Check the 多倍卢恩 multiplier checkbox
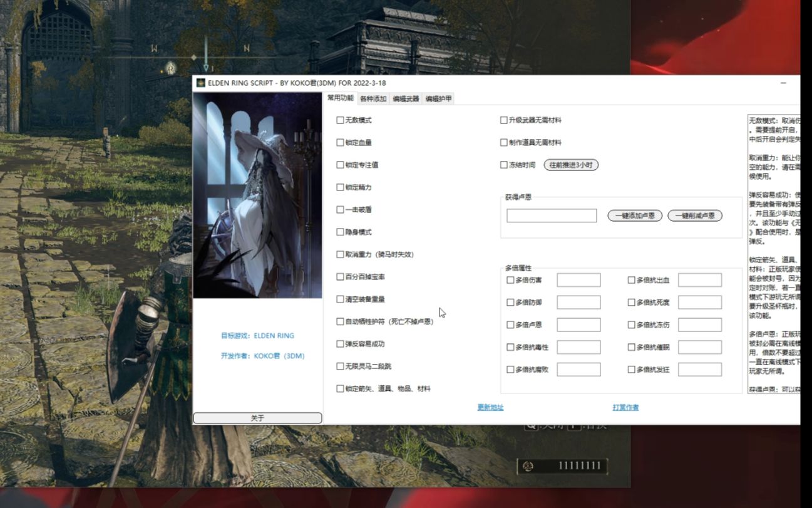The height and width of the screenshot is (508, 812). [x=510, y=325]
